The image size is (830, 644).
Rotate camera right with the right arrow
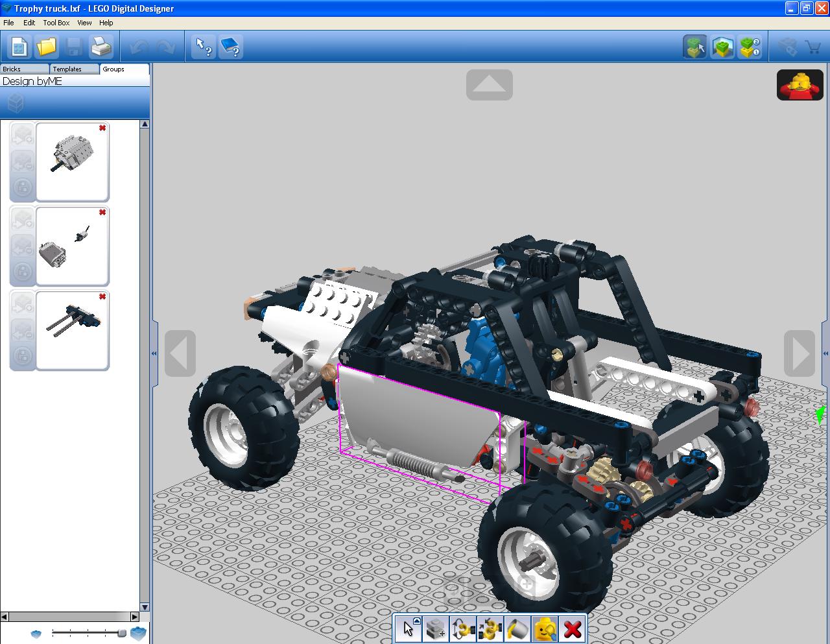pyautogui.click(x=800, y=353)
